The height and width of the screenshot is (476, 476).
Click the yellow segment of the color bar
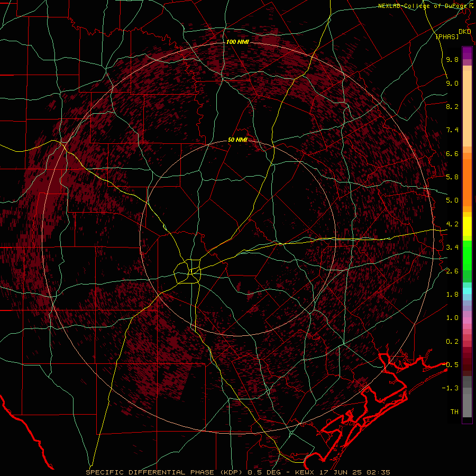[467, 226]
